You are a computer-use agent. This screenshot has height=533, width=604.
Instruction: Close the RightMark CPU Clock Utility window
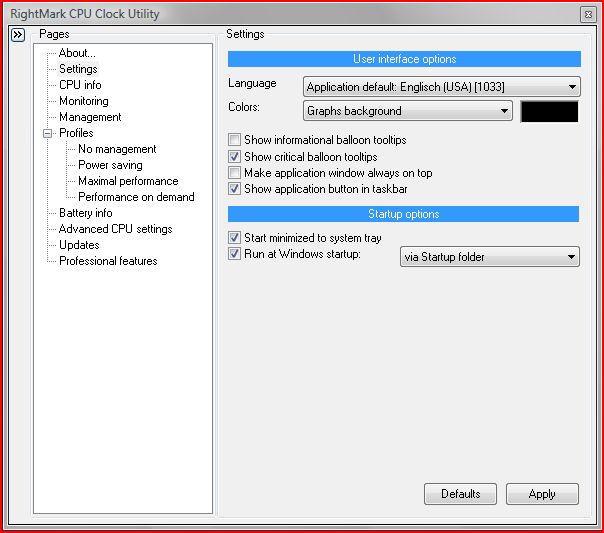(588, 15)
